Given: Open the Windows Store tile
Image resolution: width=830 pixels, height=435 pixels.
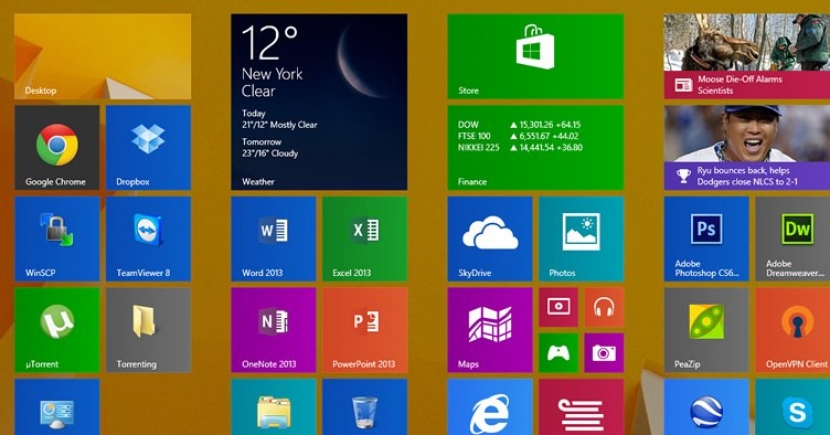Looking at the screenshot, I should point(535,56).
